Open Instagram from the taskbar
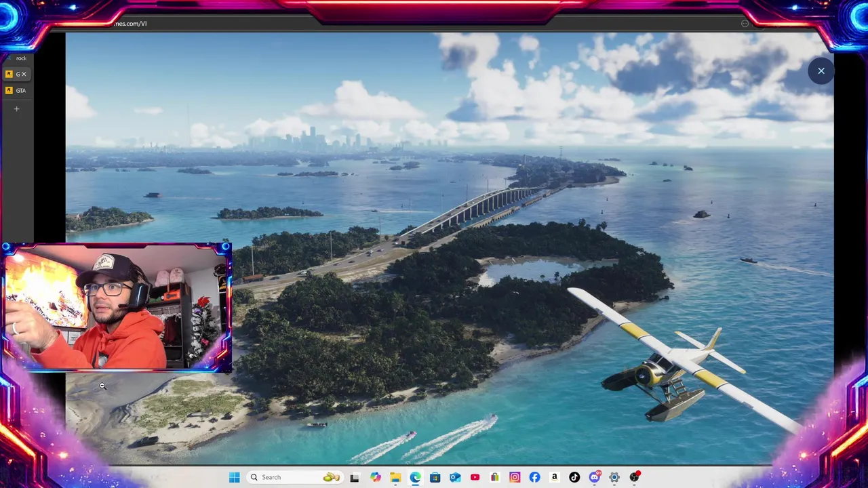The image size is (868, 488). tap(515, 477)
